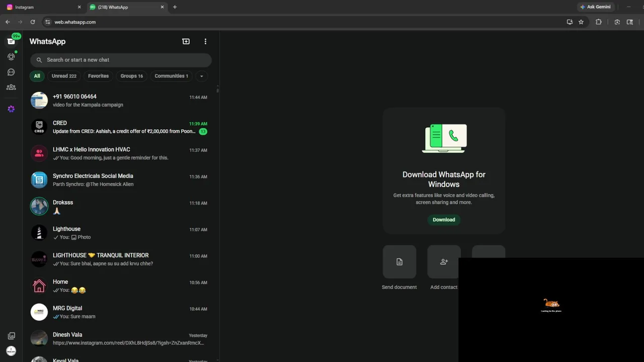Viewport: 644px width, 362px height.
Task: Open the CRED chat avatar
Action: coord(39,127)
